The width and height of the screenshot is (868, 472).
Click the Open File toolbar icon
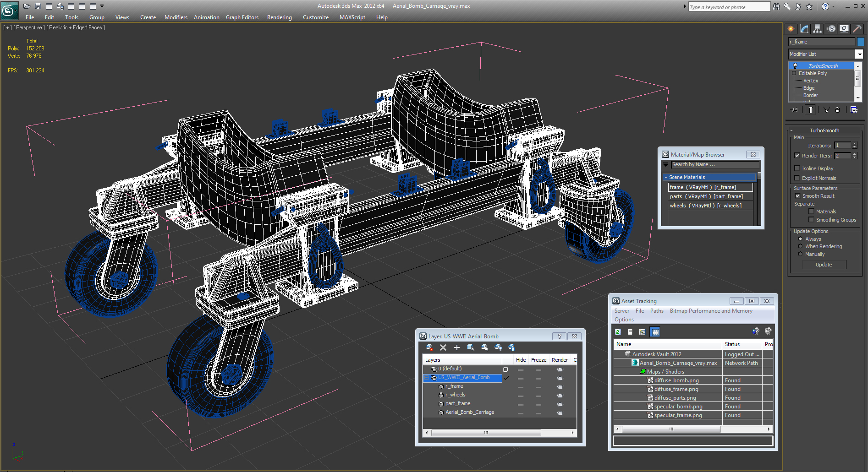click(x=27, y=6)
